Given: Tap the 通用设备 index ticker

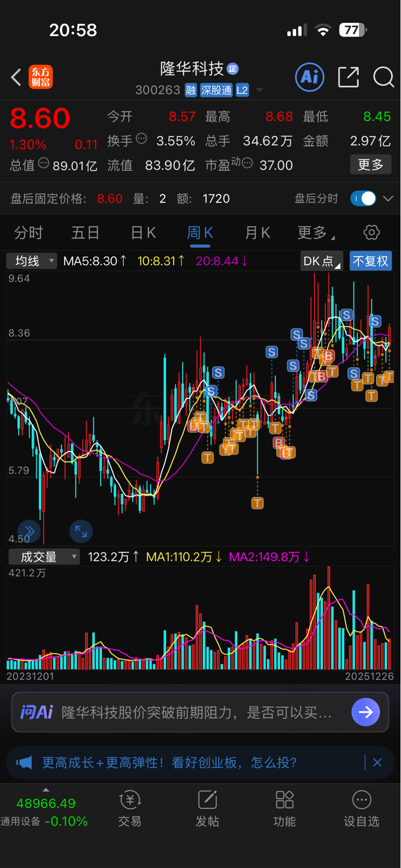Looking at the screenshot, I should [x=44, y=822].
